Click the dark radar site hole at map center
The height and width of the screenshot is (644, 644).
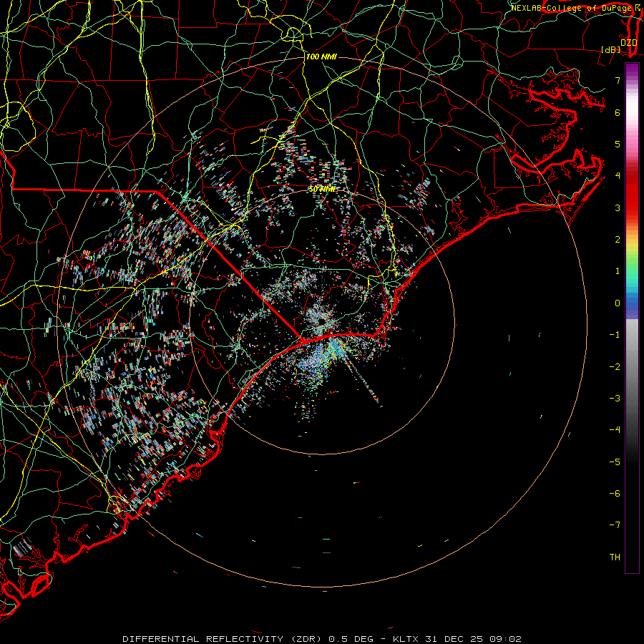[x=321, y=321]
